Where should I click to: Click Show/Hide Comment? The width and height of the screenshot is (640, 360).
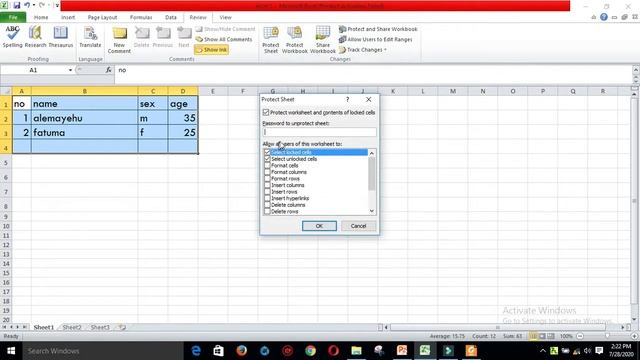point(225,29)
